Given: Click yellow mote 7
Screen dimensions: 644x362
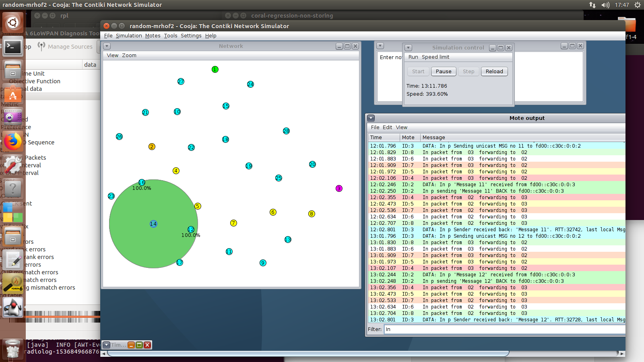Looking at the screenshot, I should [x=233, y=223].
